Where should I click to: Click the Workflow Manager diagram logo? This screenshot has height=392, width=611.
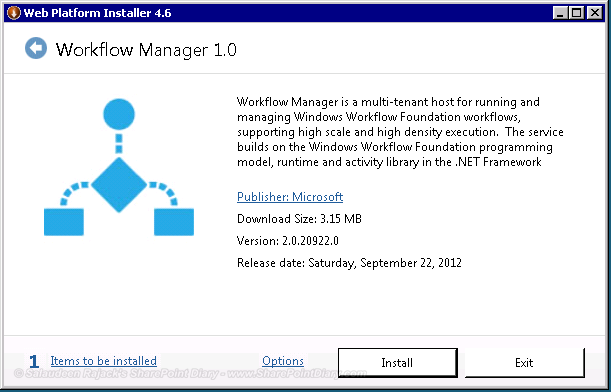[x=119, y=167]
